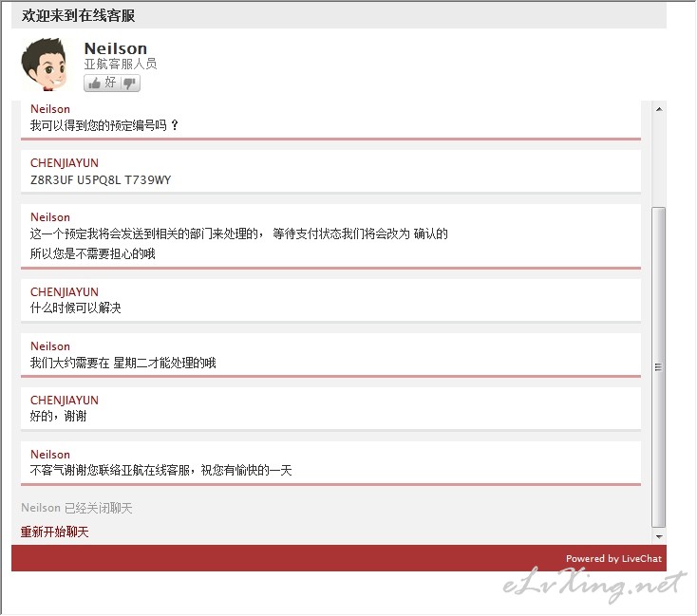Click message 不客气谢谢您联络亚航在线客服
This screenshot has width=697, height=616.
tap(160, 470)
